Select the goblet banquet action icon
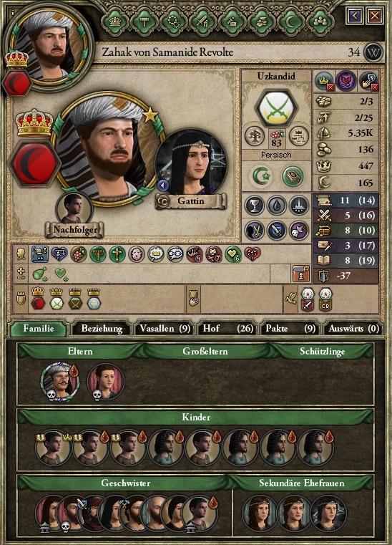This screenshot has height=545, width=392. (x=255, y=205)
